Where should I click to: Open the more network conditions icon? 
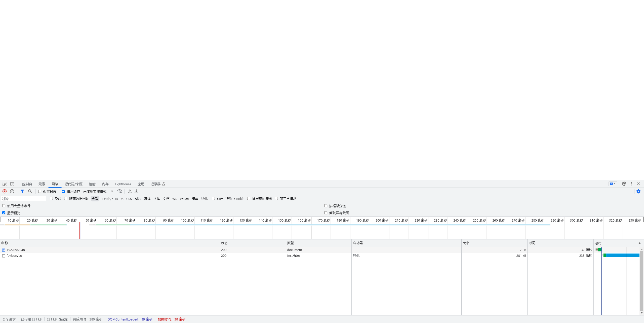(119, 191)
